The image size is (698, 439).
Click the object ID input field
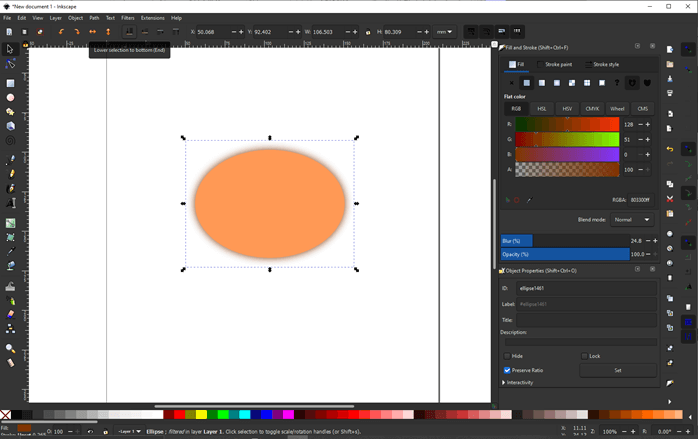(x=587, y=288)
